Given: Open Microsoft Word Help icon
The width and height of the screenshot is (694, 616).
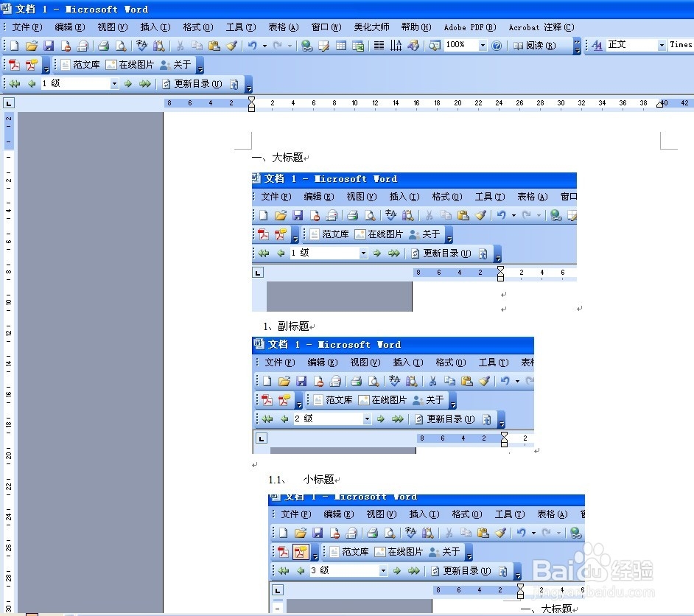Looking at the screenshot, I should point(497,46).
